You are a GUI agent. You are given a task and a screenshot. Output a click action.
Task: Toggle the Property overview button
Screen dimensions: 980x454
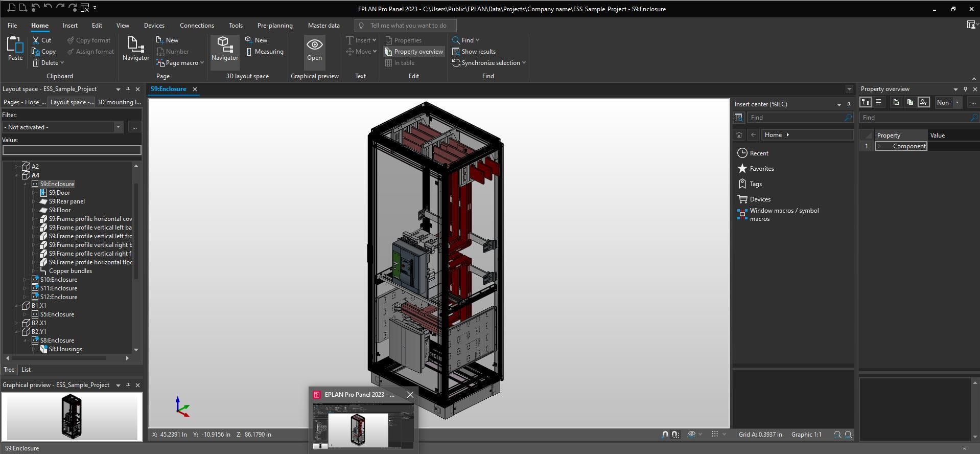tap(414, 52)
